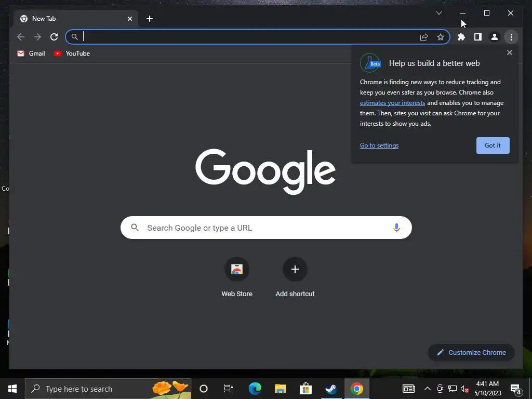This screenshot has height=399, width=532.
Task: Open News and interests taskbar icon
Action: 409,389
